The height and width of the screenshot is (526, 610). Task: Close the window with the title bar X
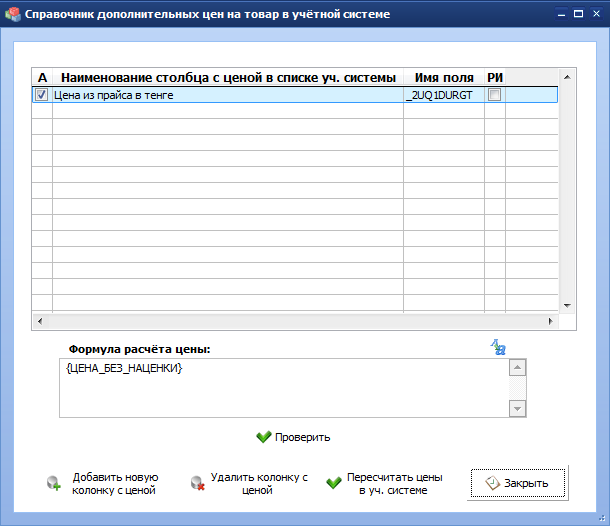pyautogui.click(x=596, y=14)
